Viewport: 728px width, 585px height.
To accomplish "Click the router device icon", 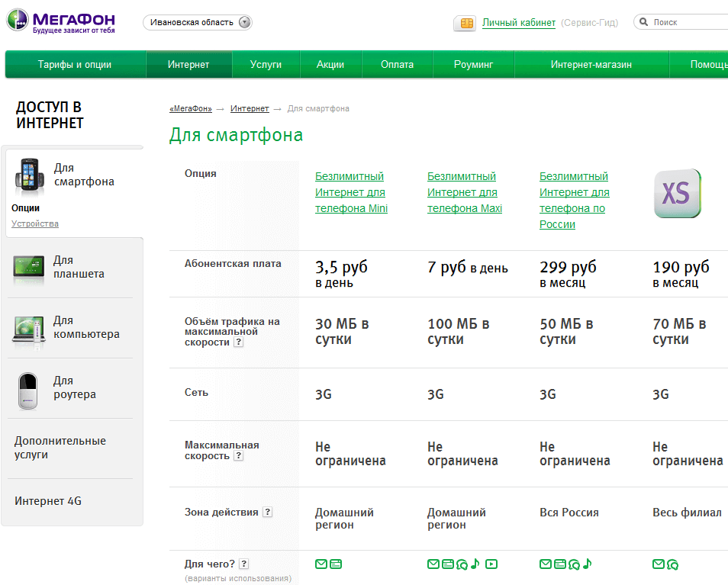I will pyautogui.click(x=28, y=391).
